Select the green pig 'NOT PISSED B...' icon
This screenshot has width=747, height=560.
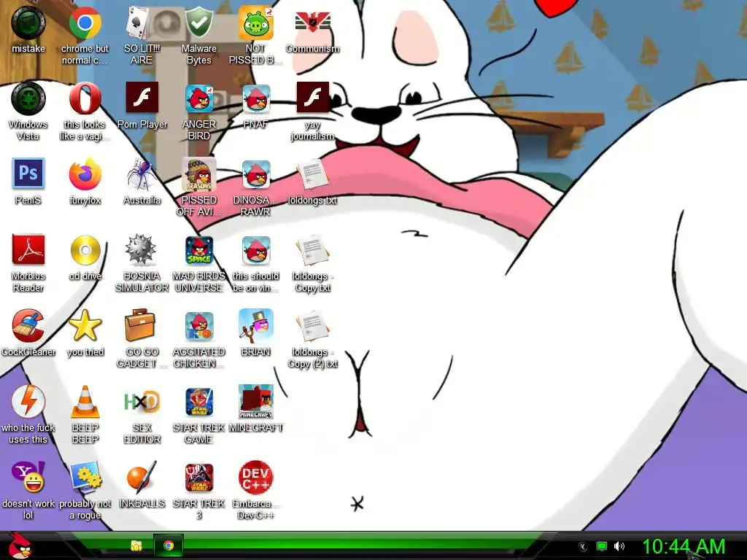click(256, 23)
